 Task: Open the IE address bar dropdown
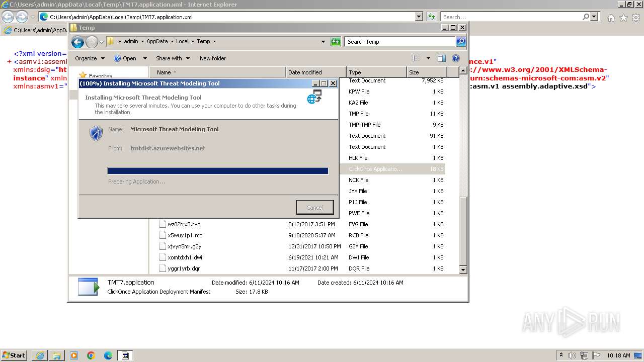pos(419,17)
